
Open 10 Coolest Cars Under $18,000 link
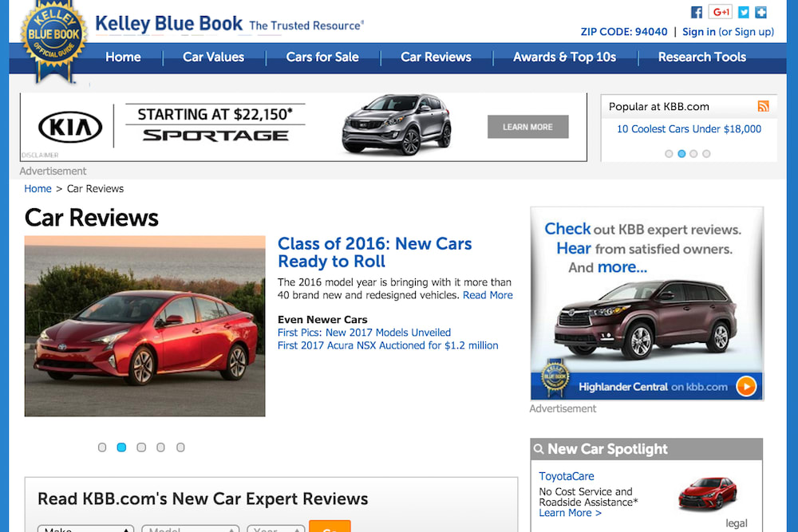689,129
